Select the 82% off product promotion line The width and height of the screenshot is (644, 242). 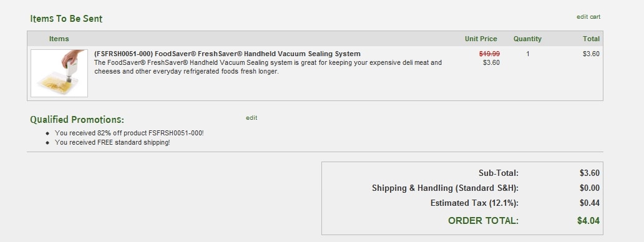tap(129, 133)
